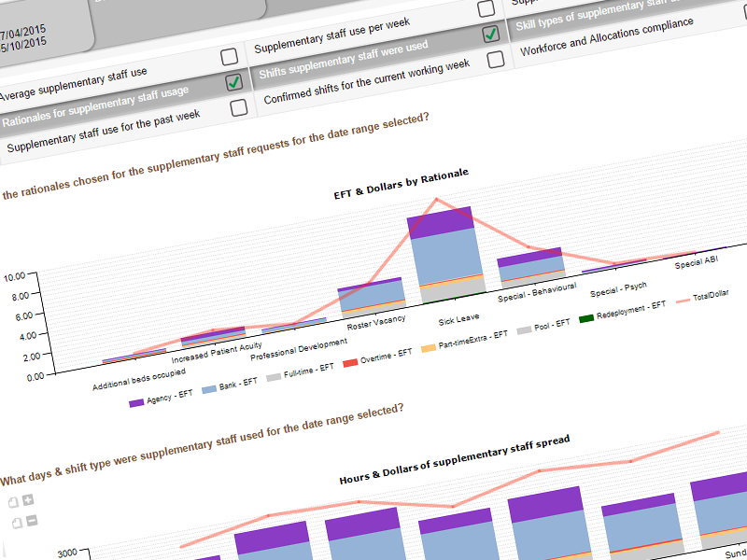Click the 4.00 value on the EFT axis
This screenshot has width=747, height=560.
26,336
